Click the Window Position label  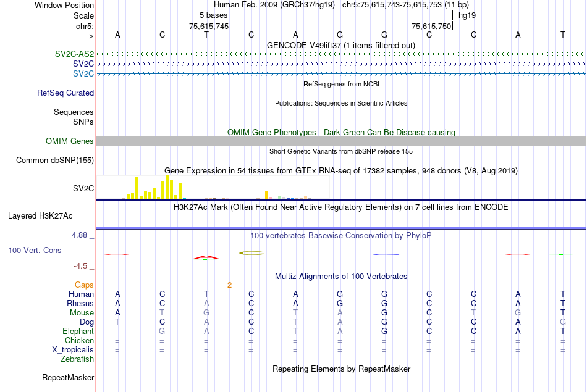coord(64,5)
